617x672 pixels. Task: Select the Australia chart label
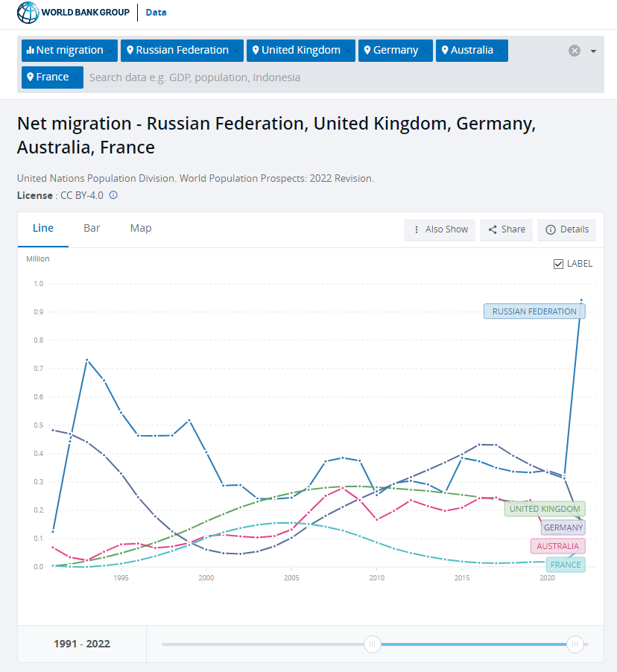(x=557, y=546)
